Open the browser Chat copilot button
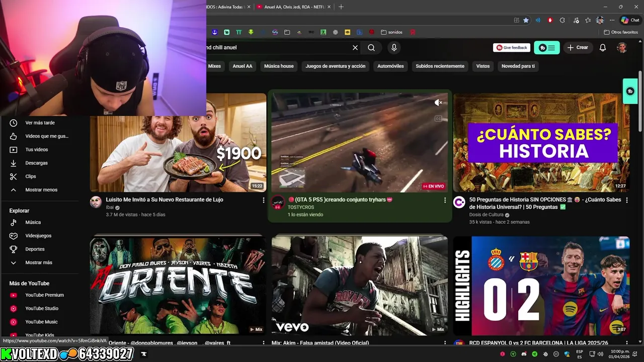This screenshot has height=362, width=644. 630,20
